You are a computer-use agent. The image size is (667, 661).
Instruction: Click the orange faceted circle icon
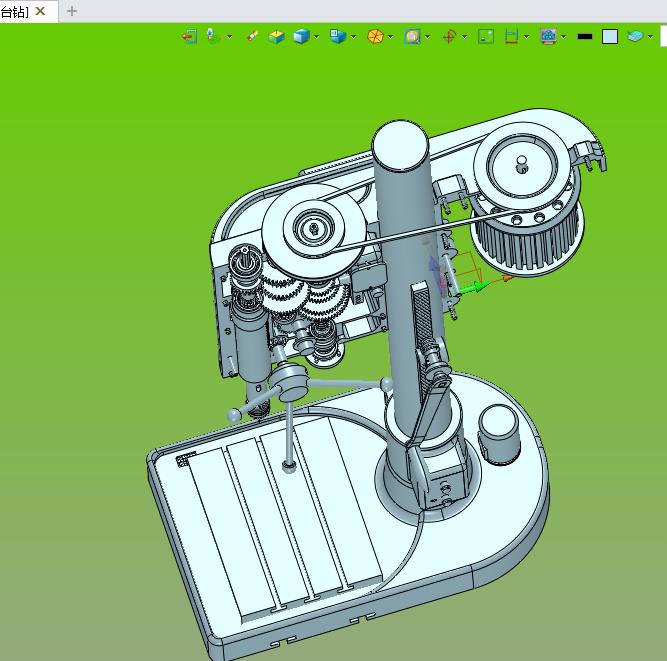(x=375, y=37)
